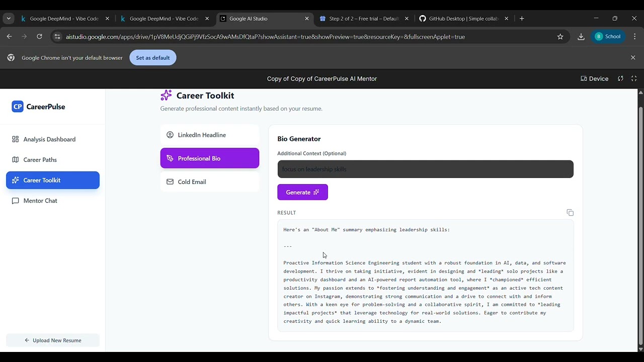Open the Device preview selector
The image size is (644, 362).
point(595,78)
